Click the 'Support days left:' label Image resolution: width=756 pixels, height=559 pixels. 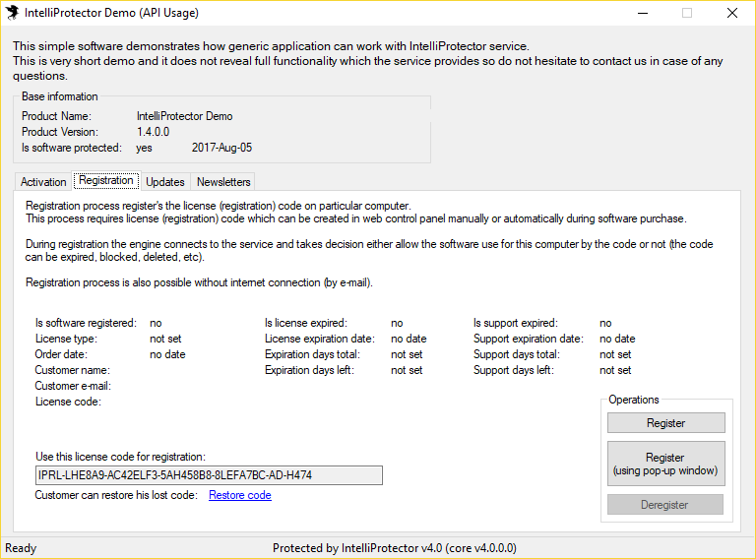(x=514, y=370)
